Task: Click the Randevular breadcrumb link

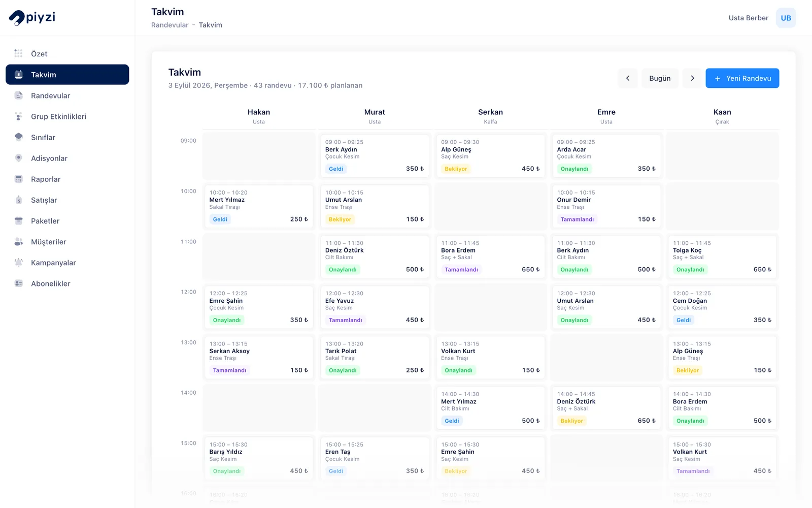Action: [170, 25]
